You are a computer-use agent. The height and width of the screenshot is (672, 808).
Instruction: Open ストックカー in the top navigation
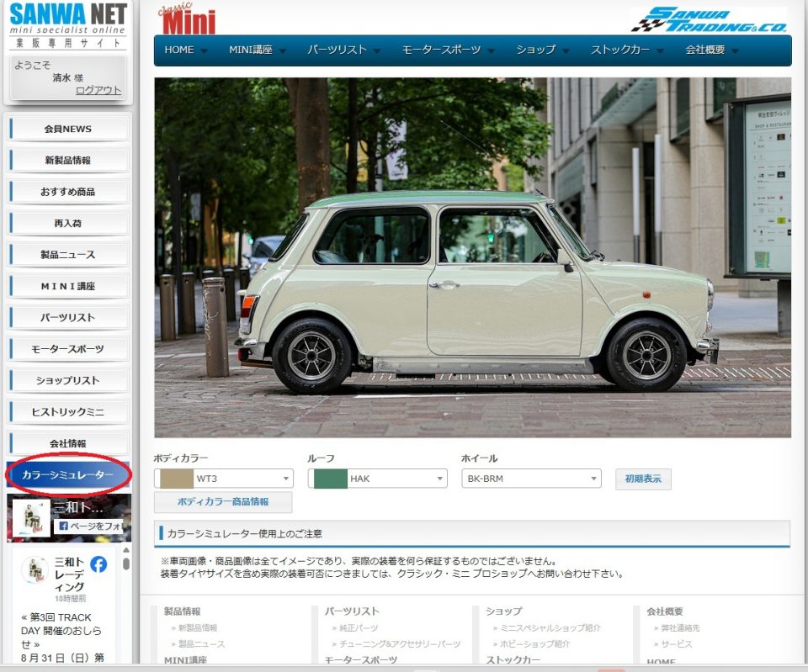point(620,50)
